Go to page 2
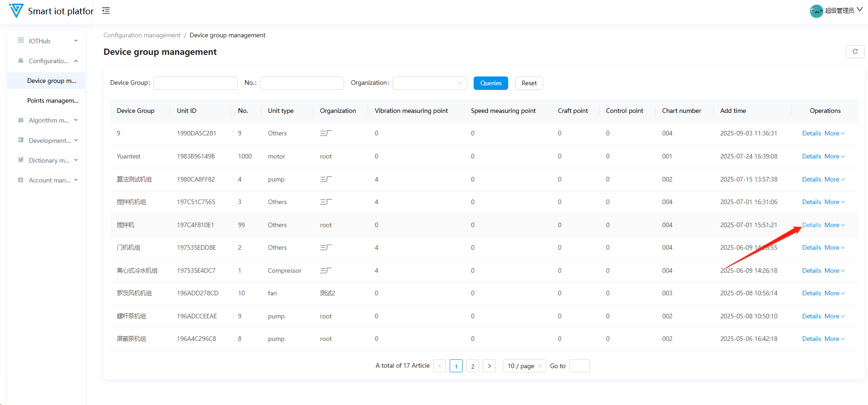 (x=472, y=366)
